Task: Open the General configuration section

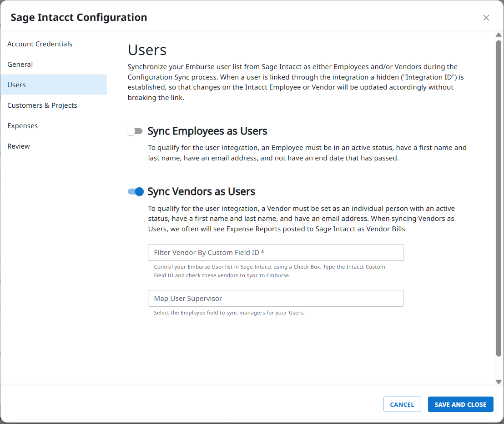Action: coord(20,64)
